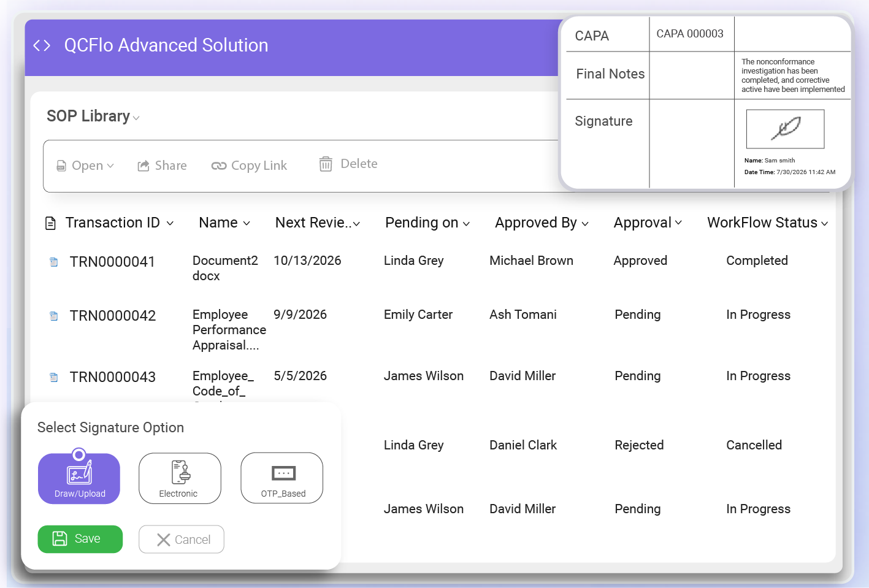The height and width of the screenshot is (588, 869).
Task: Click the Share arrow icon
Action: pos(144,166)
